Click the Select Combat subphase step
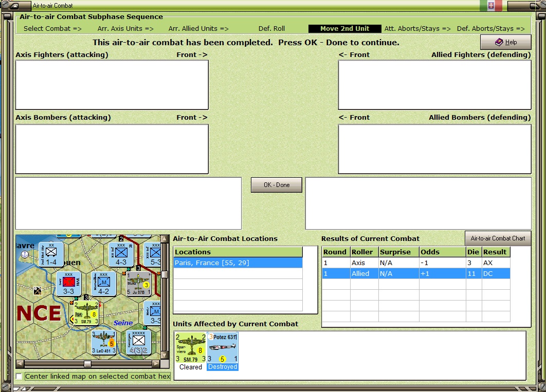 pos(52,29)
